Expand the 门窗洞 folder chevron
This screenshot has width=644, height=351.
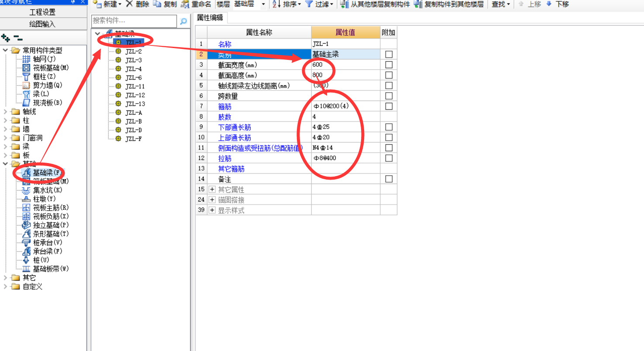pos(5,138)
